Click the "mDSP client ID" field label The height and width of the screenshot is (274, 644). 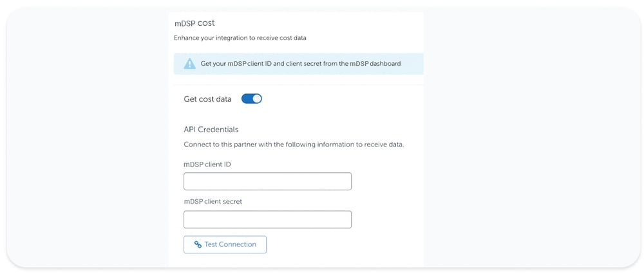207,164
